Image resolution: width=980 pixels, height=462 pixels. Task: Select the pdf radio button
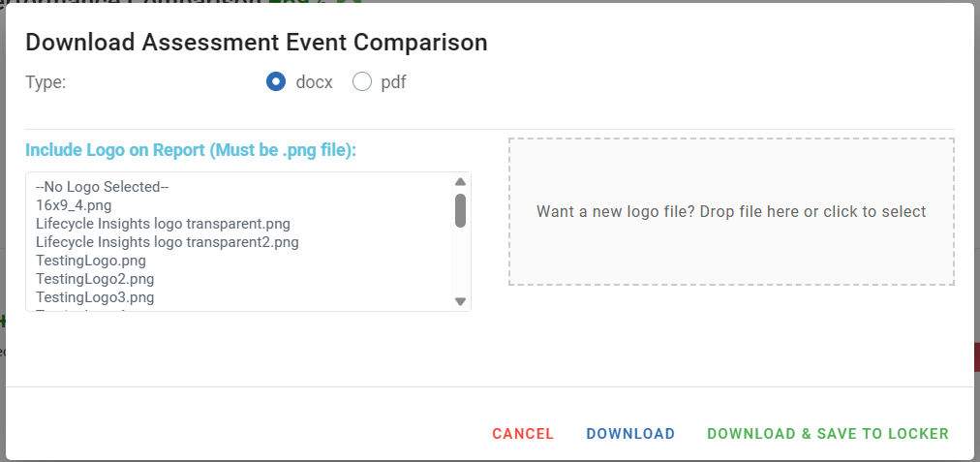(x=362, y=82)
